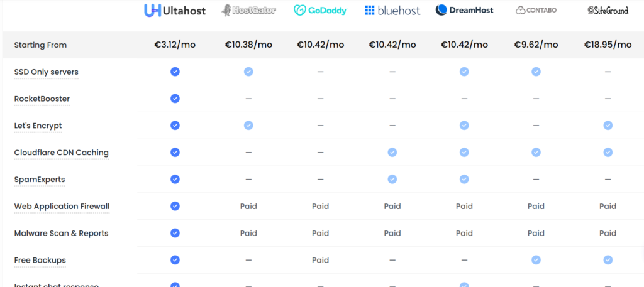The height and width of the screenshot is (287, 644).
Task: Click GoDaddy's Paid cell for Free Backups
Action: (320, 260)
